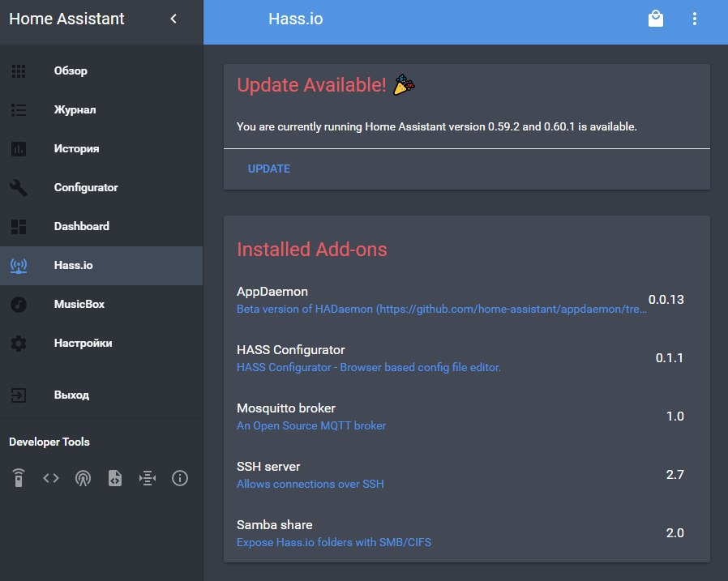The image size is (728, 581).
Task: Click SSH server version 2.7
Action: pos(675,475)
